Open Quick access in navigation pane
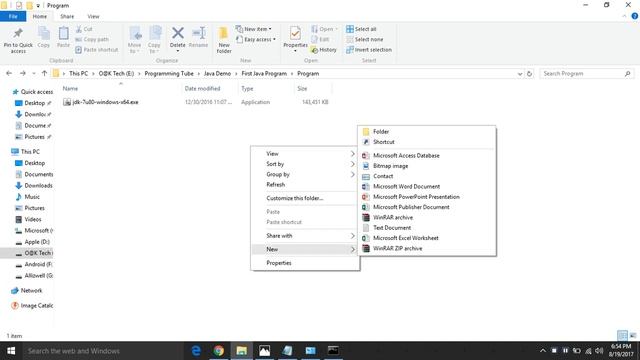Screen dimensions: 640x360 33,92
